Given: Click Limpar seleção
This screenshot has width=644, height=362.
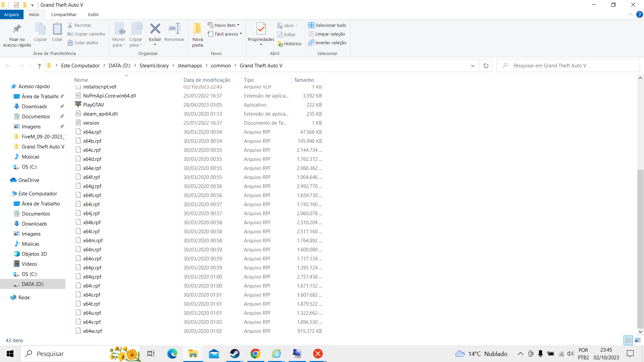Looking at the screenshot, I should (x=326, y=34).
